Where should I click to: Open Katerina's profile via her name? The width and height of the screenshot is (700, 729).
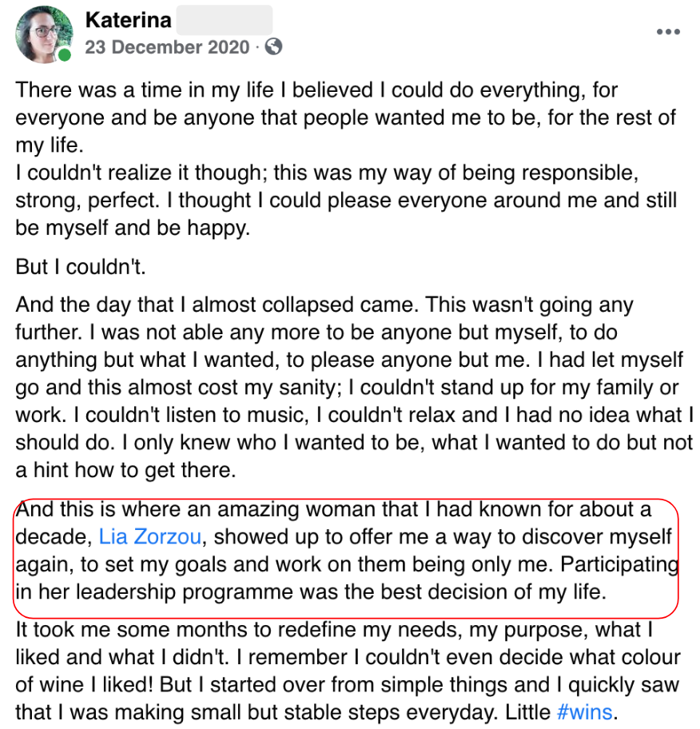coord(128,19)
